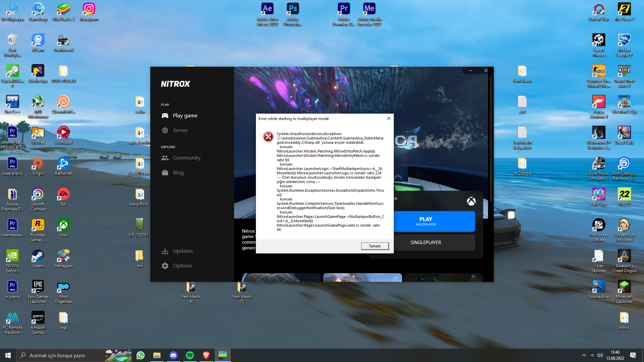The image size is (644, 362).
Task: Select Xbox desktop shortcut
Action: (63, 228)
